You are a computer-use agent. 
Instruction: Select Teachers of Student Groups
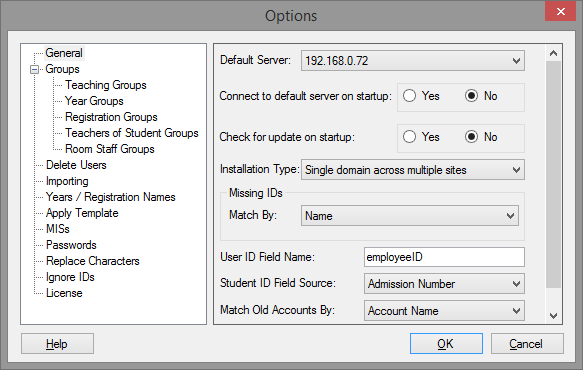pos(132,133)
